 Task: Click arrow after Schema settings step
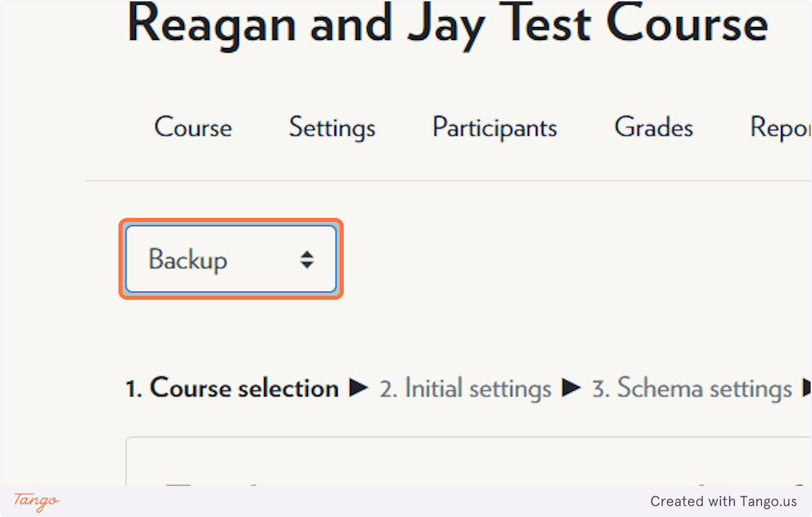[807, 388]
